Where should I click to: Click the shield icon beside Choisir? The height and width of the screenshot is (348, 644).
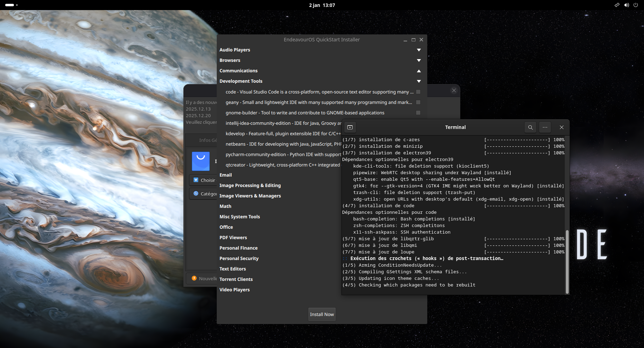[x=196, y=180]
